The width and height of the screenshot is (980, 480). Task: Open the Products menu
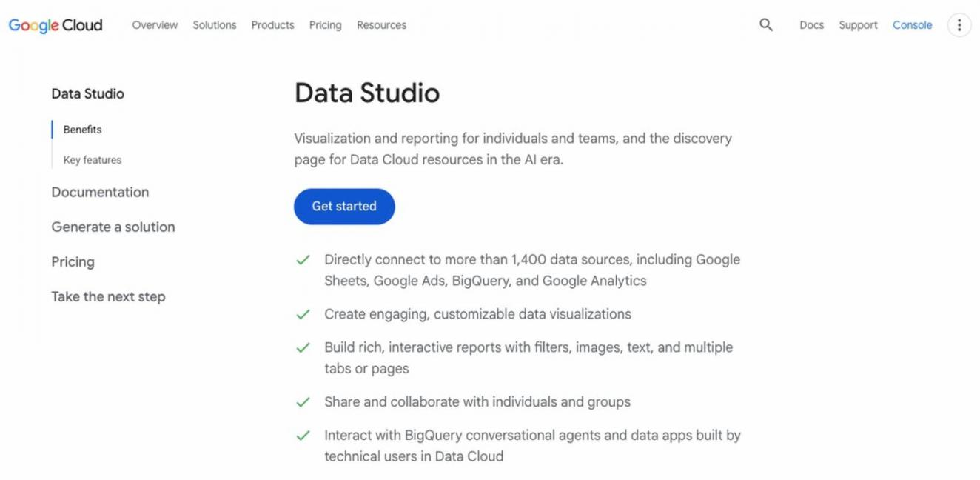click(x=272, y=25)
